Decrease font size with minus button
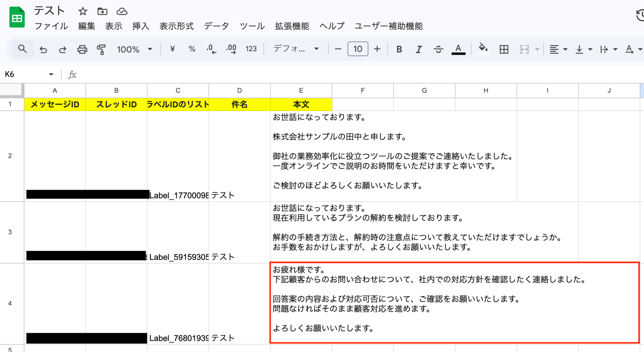The width and height of the screenshot is (644, 352). [x=338, y=49]
